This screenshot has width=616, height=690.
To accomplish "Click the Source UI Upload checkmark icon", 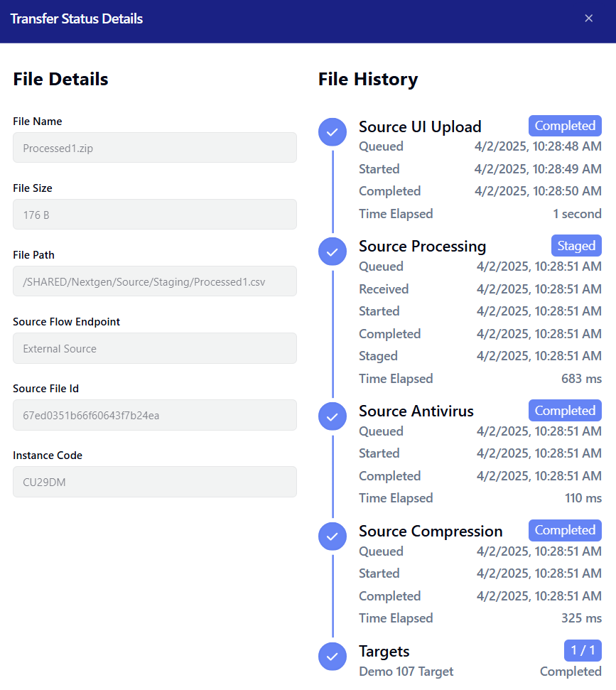I will tap(332, 131).
